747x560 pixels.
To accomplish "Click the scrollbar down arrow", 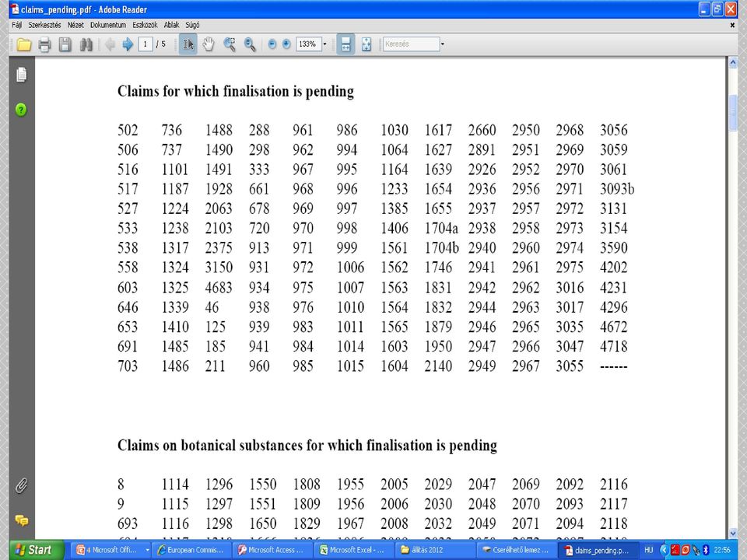I will pos(733,534).
